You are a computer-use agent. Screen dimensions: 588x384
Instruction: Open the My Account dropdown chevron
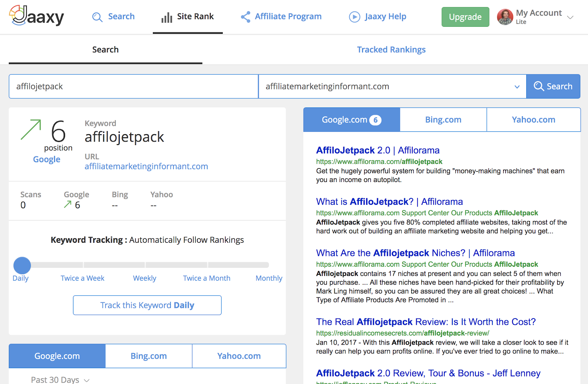(x=570, y=17)
